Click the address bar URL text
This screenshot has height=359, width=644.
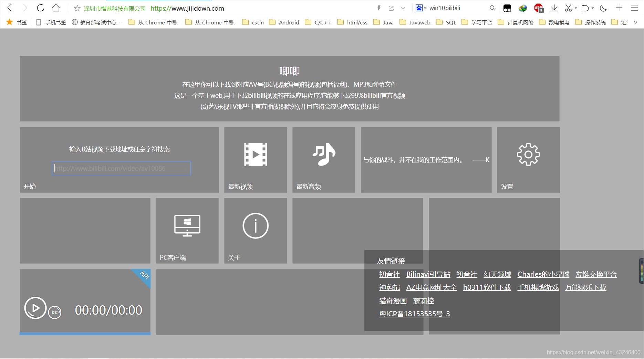pyautogui.click(x=187, y=8)
